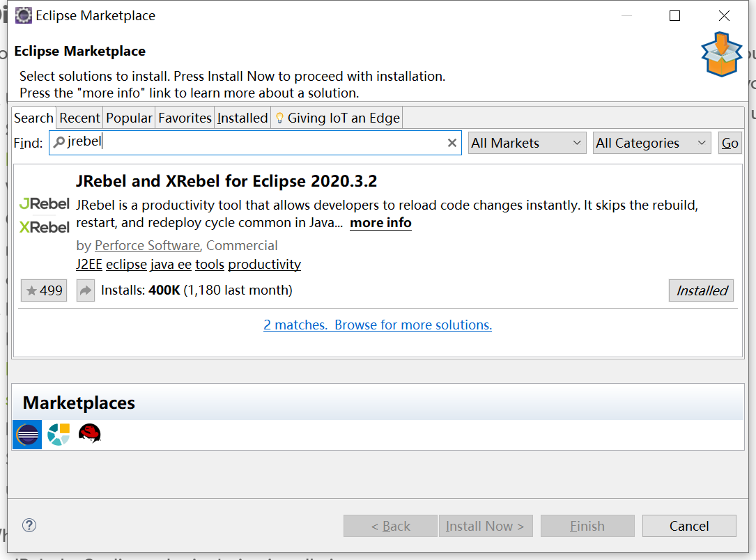Click the Cancel button

[689, 526]
